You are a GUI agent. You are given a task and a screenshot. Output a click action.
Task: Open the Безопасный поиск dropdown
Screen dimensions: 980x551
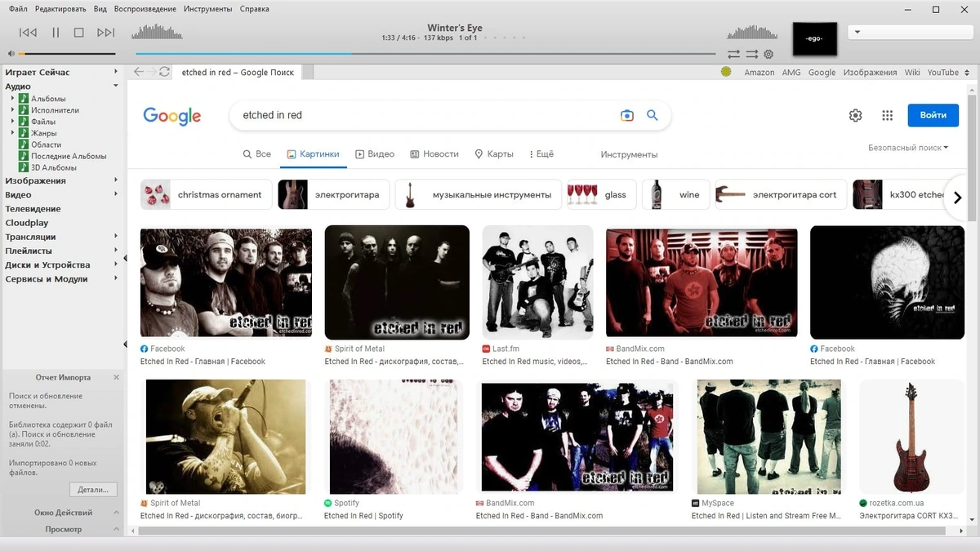tap(908, 148)
